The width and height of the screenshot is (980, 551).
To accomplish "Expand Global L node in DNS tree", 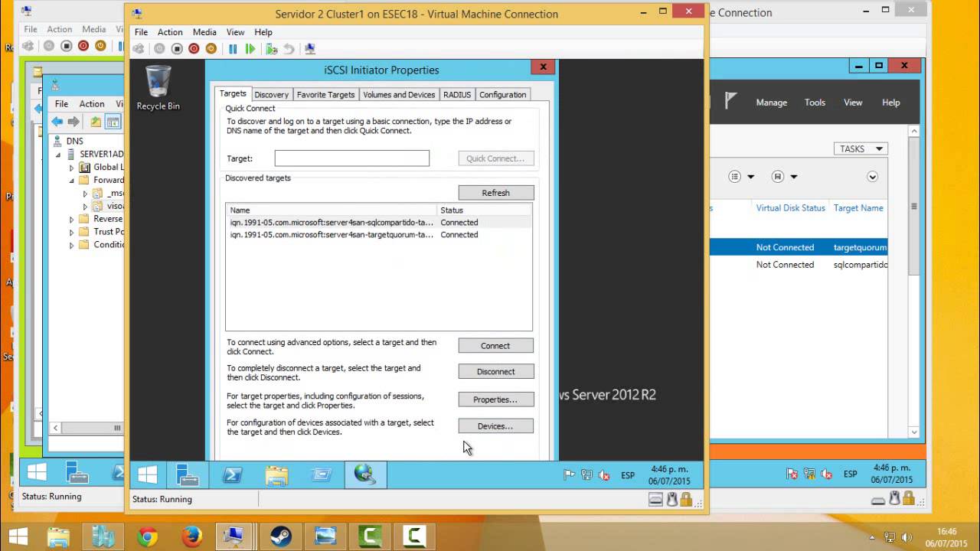I will point(72,168).
